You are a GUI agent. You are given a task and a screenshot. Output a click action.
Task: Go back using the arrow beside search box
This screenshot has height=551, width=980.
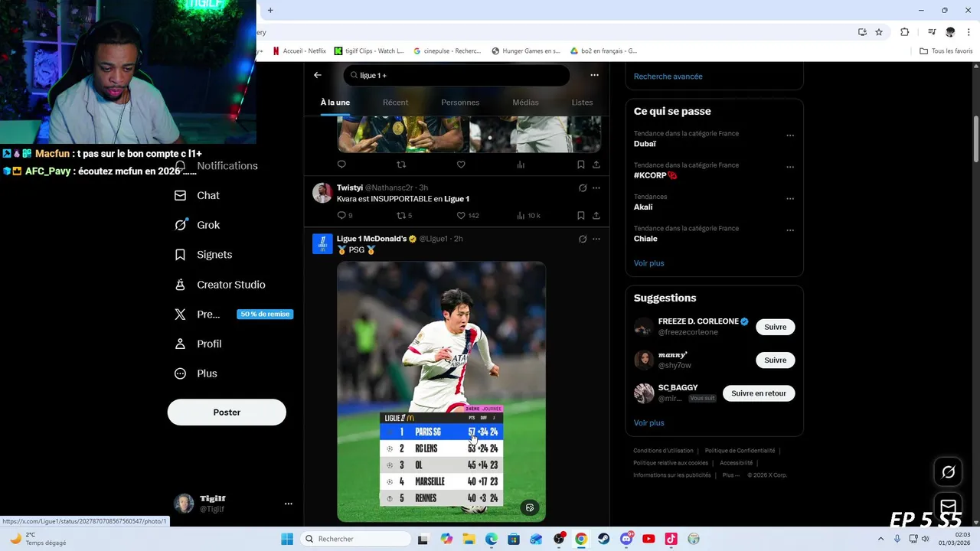(x=318, y=75)
